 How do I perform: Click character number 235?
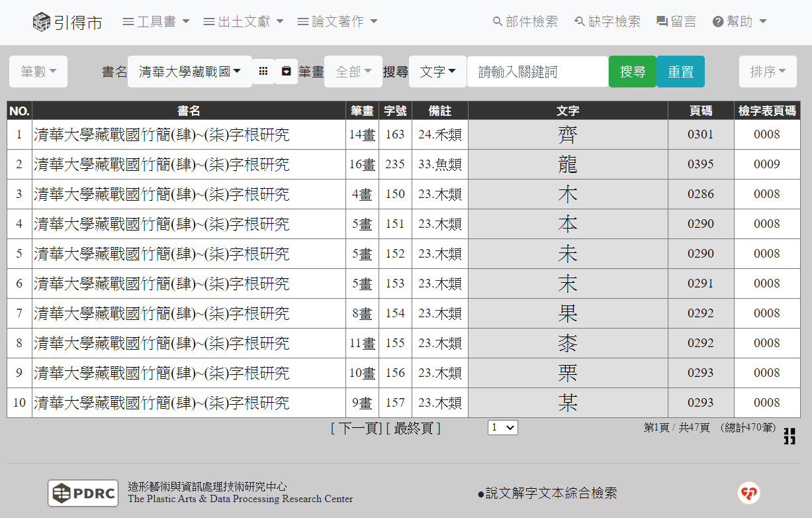coord(395,164)
